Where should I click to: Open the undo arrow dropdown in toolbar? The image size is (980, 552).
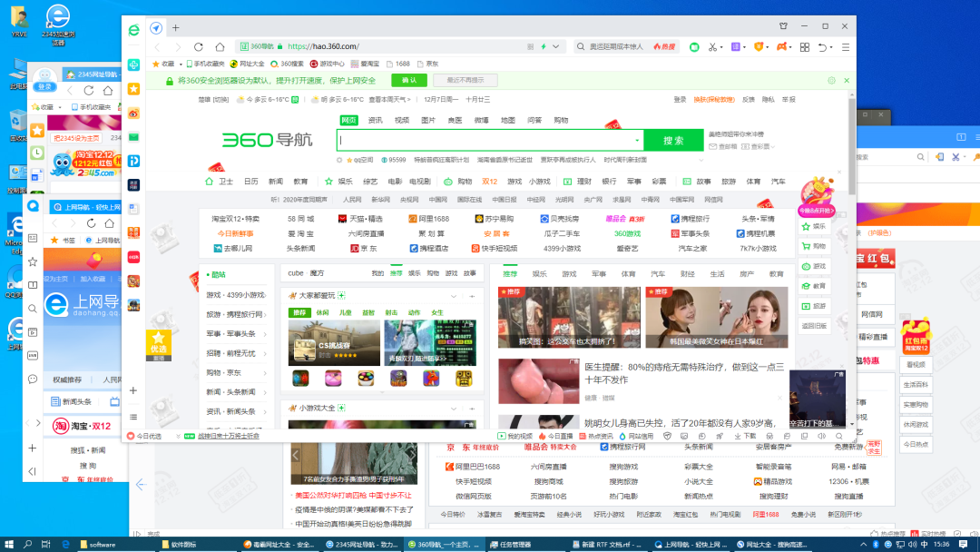[831, 47]
